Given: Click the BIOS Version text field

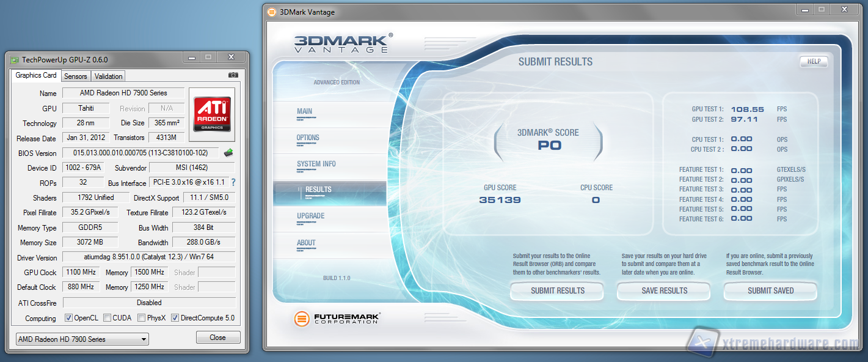Looking at the screenshot, I should pos(140,153).
